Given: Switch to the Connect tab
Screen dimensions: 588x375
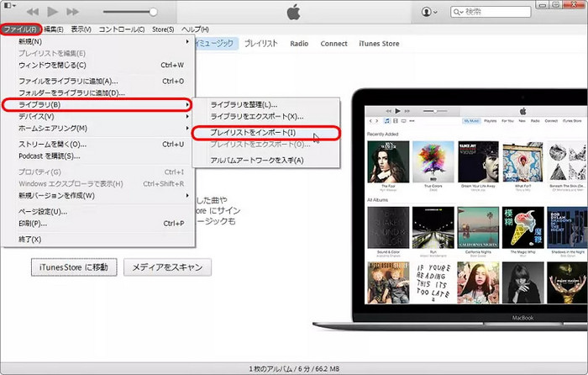Looking at the screenshot, I should tap(333, 44).
